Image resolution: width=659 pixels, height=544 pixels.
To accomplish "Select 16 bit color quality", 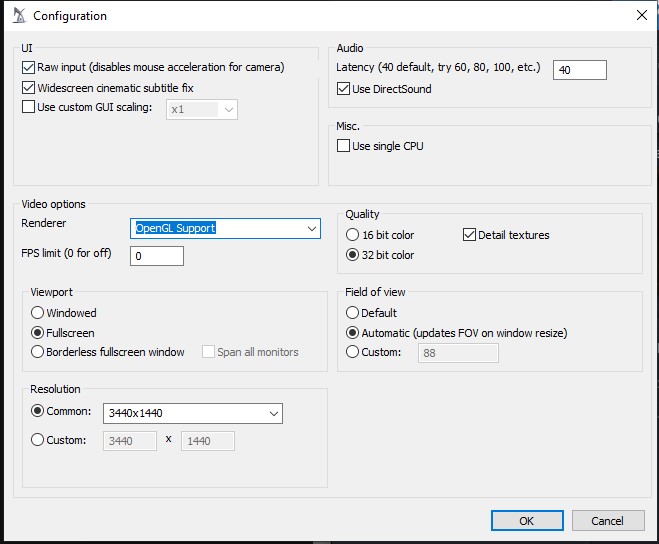I will [352, 235].
